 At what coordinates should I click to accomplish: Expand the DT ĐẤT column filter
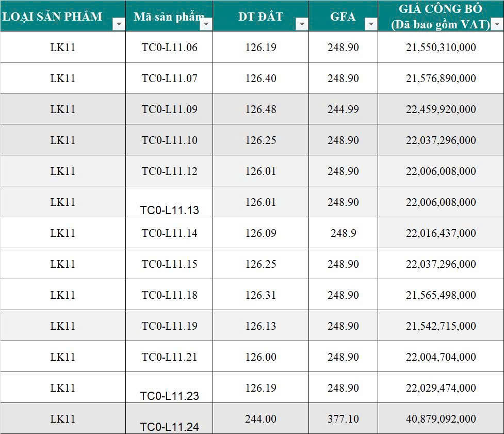302,24
